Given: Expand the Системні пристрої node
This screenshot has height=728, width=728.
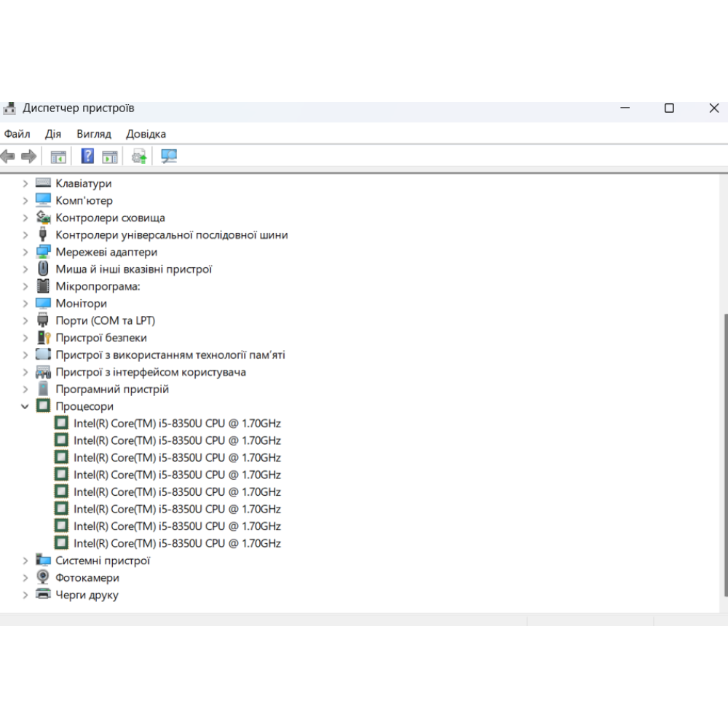Looking at the screenshot, I should pos(25,561).
